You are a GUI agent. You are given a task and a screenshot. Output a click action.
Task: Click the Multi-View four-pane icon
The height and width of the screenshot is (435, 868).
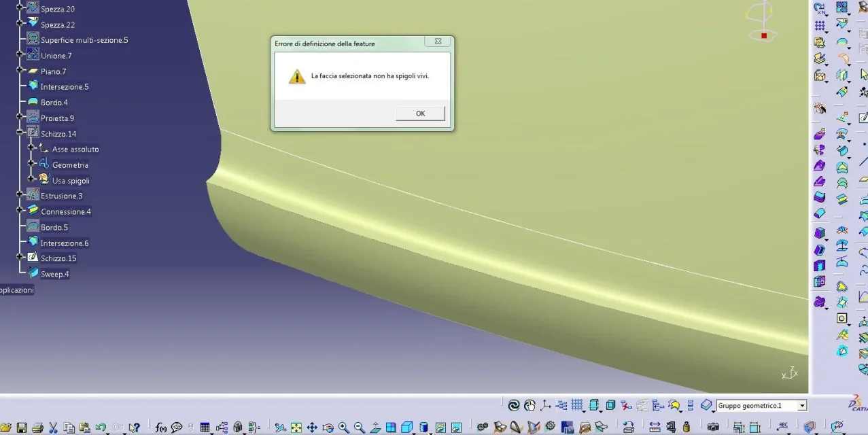point(390,428)
